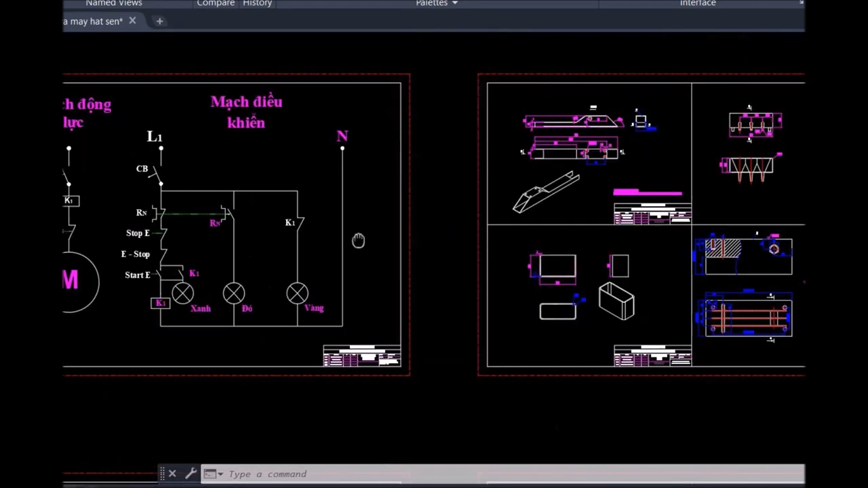Viewport: 868px width, 488px height.
Task: Close the 'may hat sen' drawing tab
Action: (132, 21)
